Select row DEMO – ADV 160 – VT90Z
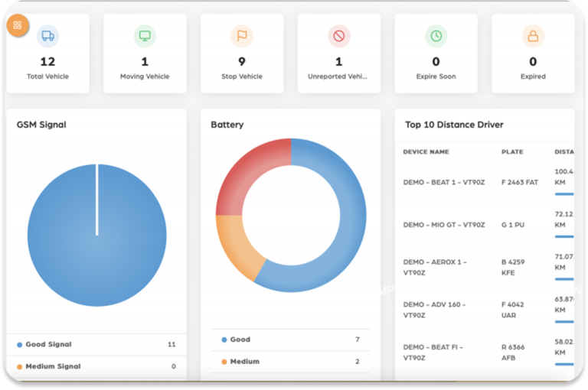Image resolution: width=588 pixels, height=390 pixels. 485,310
